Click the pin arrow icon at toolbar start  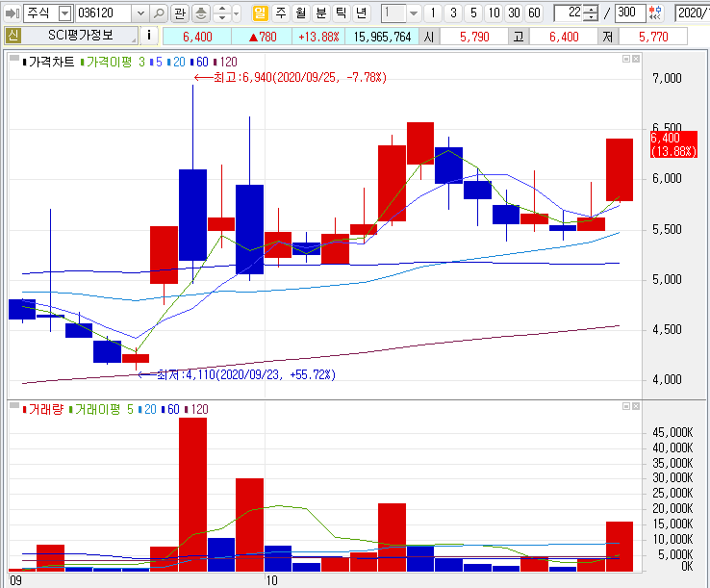[13, 13]
